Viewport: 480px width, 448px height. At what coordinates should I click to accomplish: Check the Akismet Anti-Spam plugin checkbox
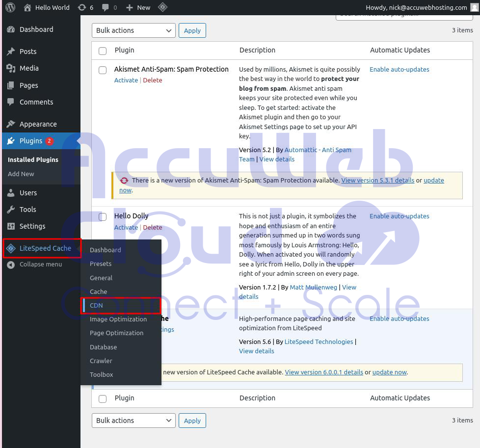tap(103, 70)
